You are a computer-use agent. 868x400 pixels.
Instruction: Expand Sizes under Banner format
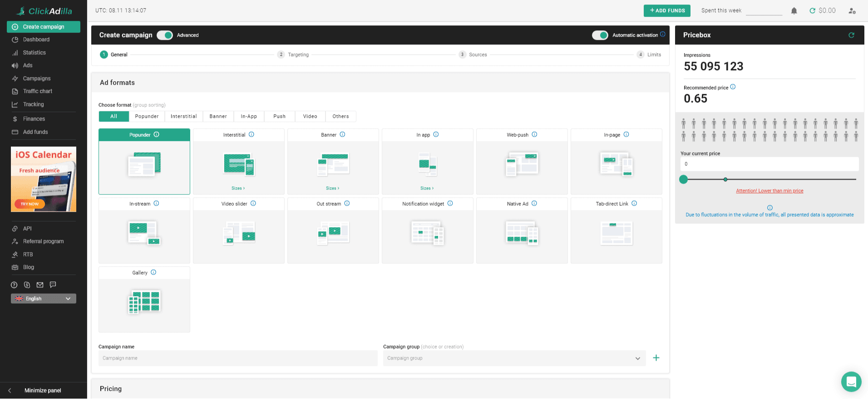coord(332,188)
